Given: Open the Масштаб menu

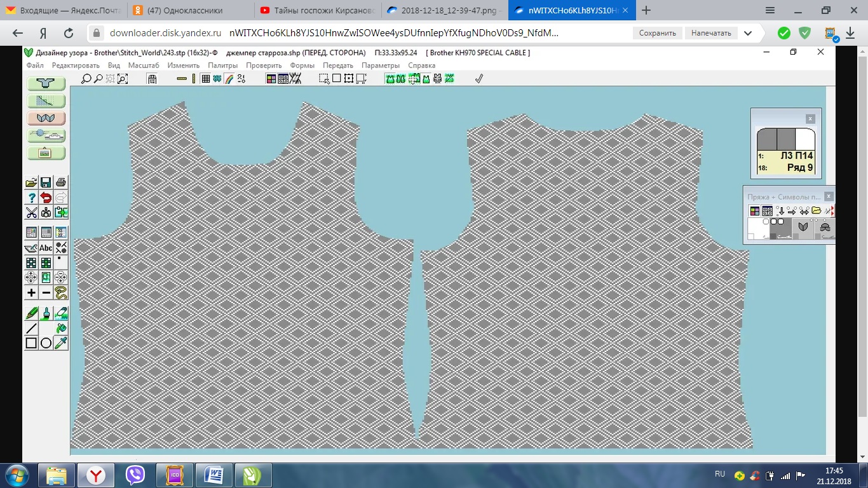Looking at the screenshot, I should coord(144,65).
